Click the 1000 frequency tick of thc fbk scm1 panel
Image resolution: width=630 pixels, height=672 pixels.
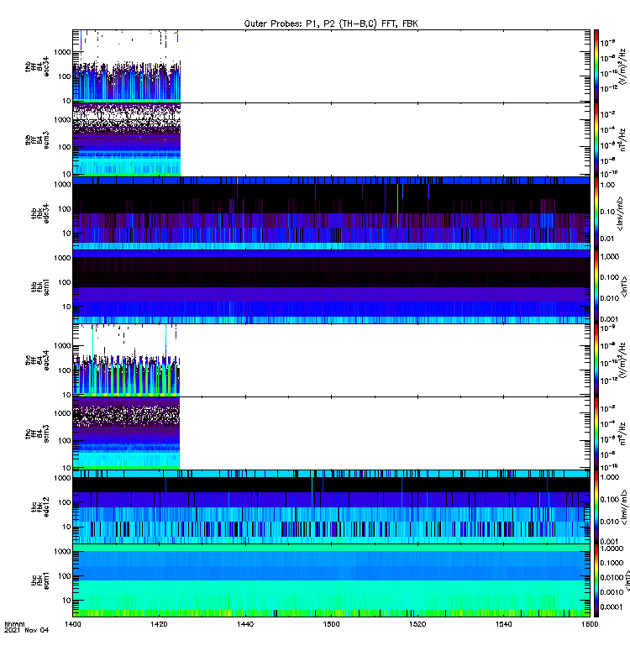click(62, 551)
